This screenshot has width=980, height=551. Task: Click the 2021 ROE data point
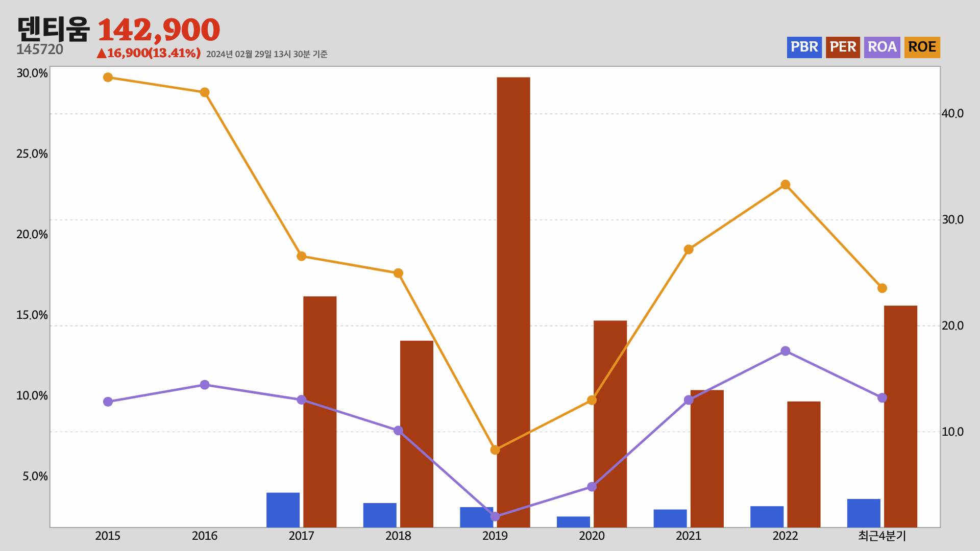click(689, 249)
